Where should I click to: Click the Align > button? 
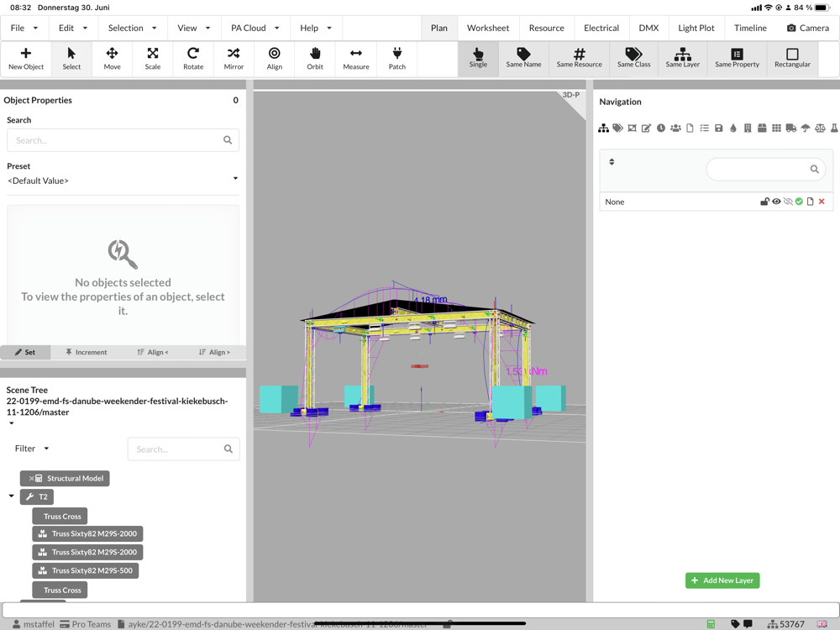coord(214,352)
